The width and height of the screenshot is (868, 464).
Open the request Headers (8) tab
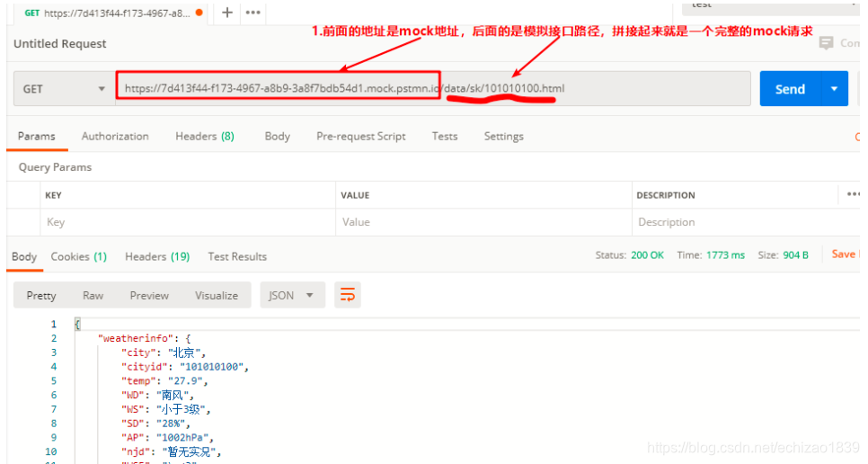pyautogui.click(x=205, y=136)
